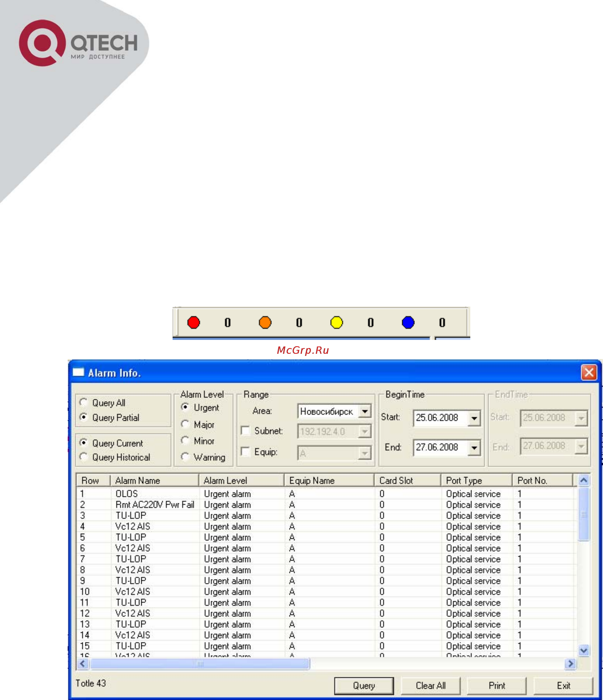Click the Clear All button
This screenshot has width=603, height=700.
tap(430, 686)
